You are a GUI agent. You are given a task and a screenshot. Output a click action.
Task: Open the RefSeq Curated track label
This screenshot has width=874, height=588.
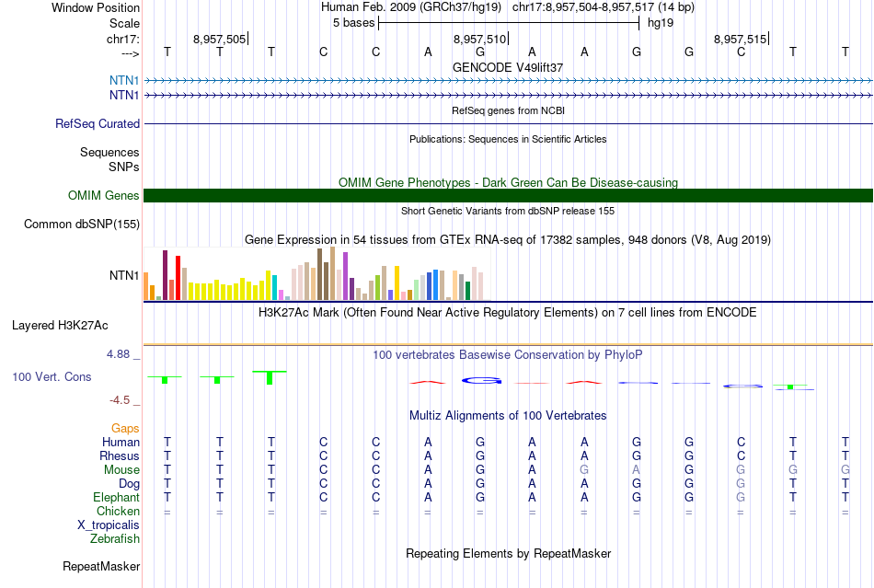coord(97,123)
